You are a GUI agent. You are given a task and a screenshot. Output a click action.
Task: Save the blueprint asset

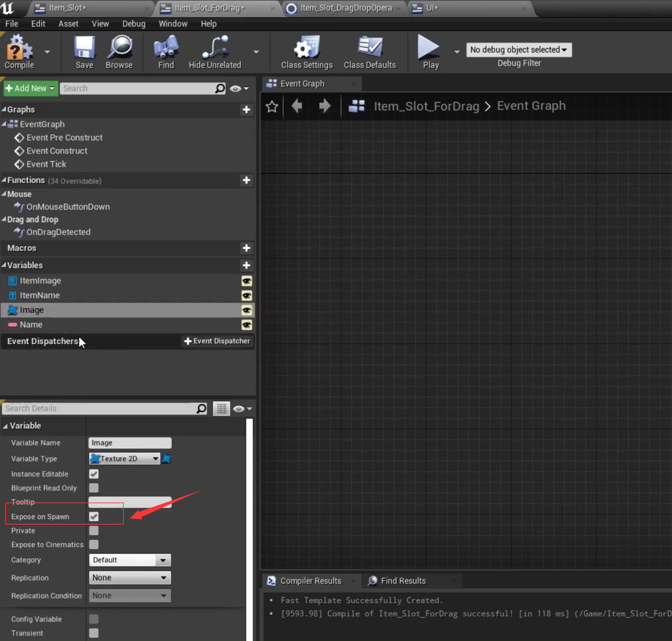[x=84, y=52]
